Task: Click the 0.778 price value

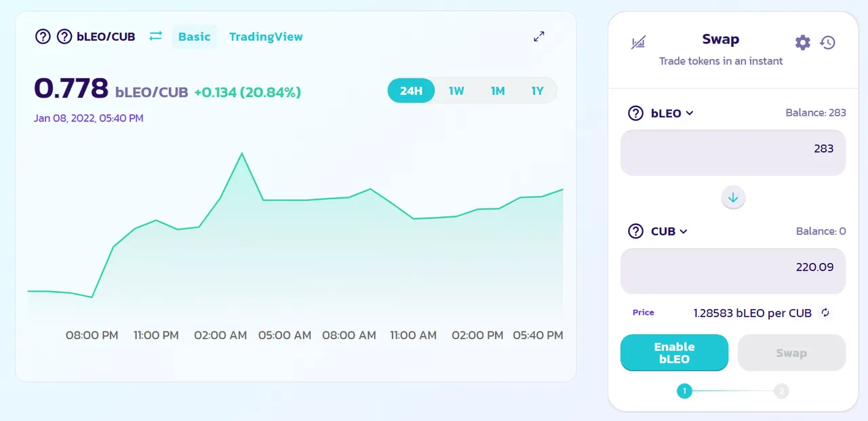Action: 71,88
